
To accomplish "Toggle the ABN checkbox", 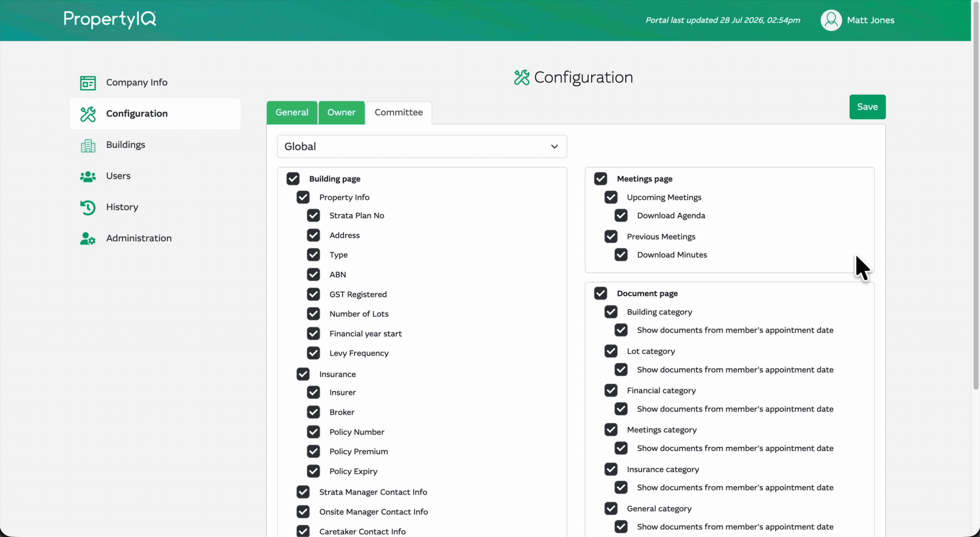I will 313,275.
